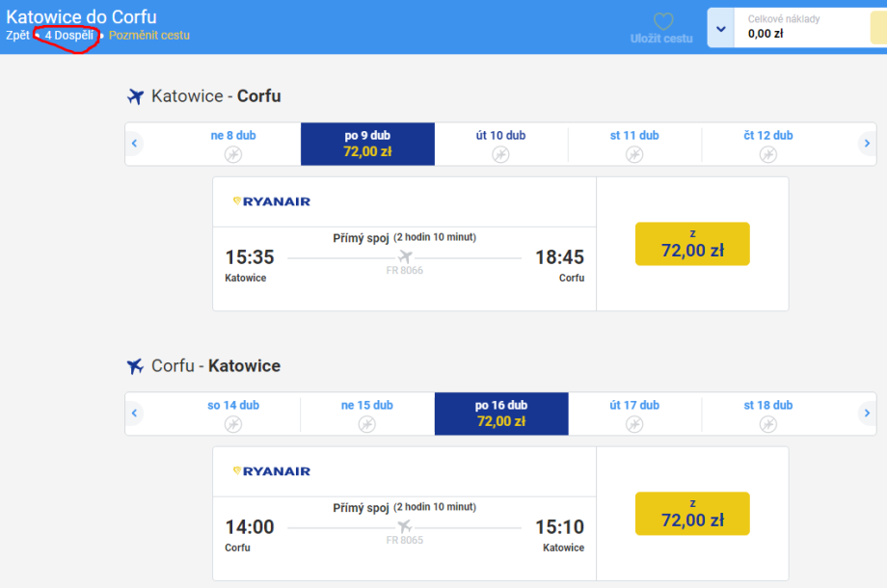Click no-flight icon under st 11 dub
887x588 pixels.
coord(634,154)
